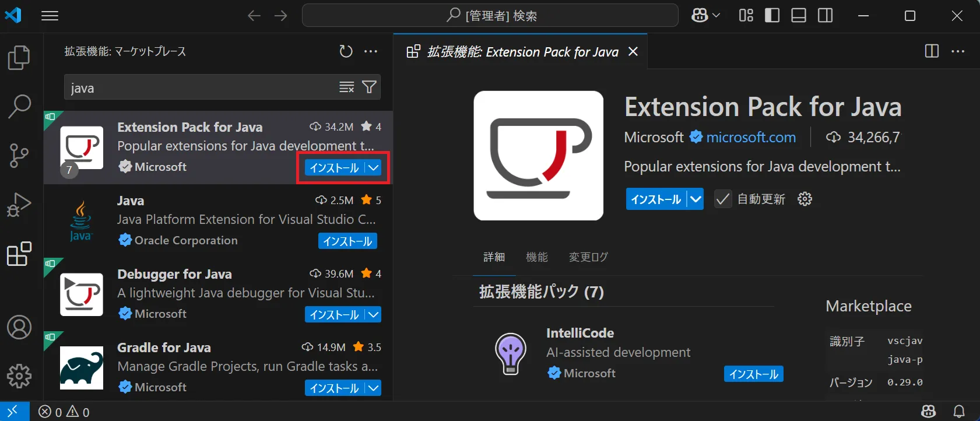Viewport: 980px width, 421px height.
Task: Toggle the secondary side bar
Action: [826, 16]
